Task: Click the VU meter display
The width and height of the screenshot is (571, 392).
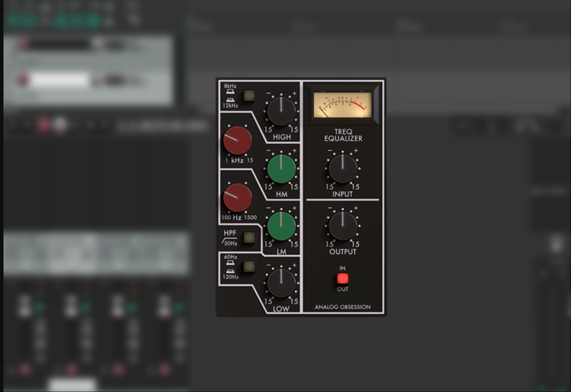Action: [x=342, y=105]
